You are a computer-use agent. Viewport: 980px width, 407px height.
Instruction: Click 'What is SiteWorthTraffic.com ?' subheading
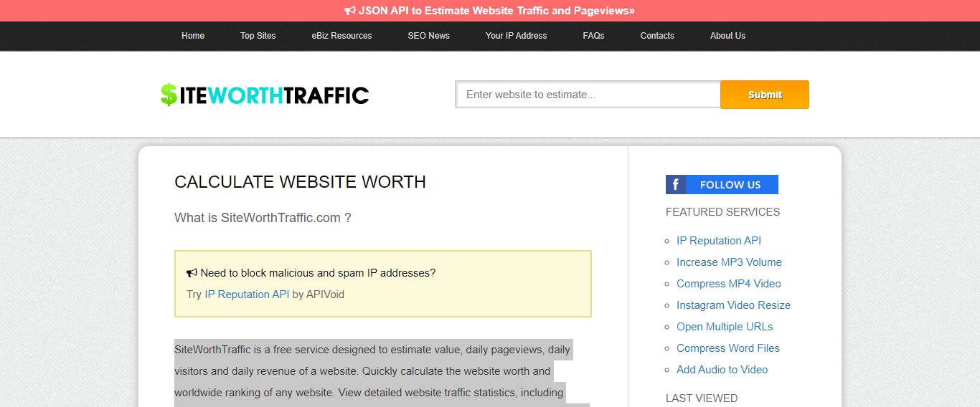tap(263, 218)
